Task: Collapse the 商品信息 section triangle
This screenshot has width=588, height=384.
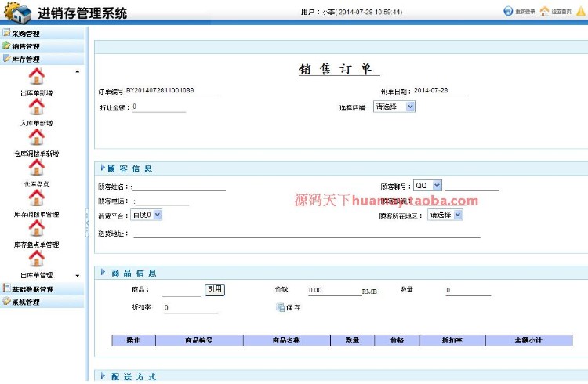Action: click(x=103, y=272)
